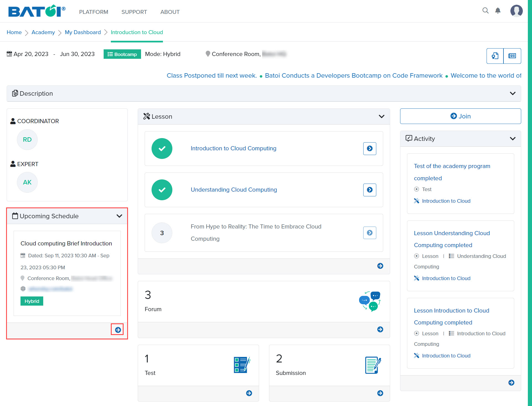Select Introduction to Cloud breadcrumb tab
Image resolution: width=532 pixels, height=406 pixels.
point(137,32)
